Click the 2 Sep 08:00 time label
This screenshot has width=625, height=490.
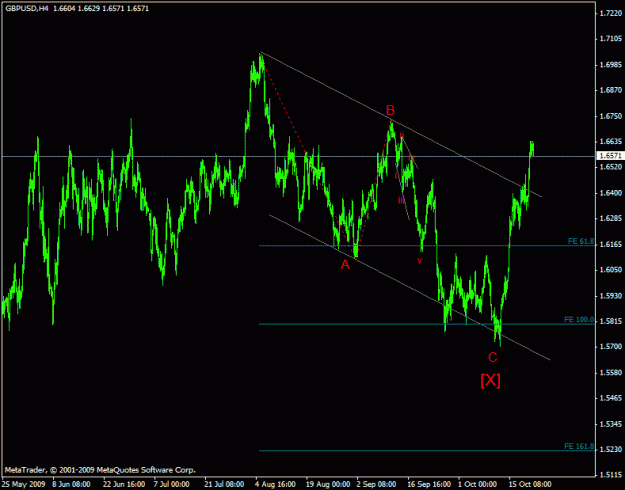pyautogui.click(x=377, y=484)
